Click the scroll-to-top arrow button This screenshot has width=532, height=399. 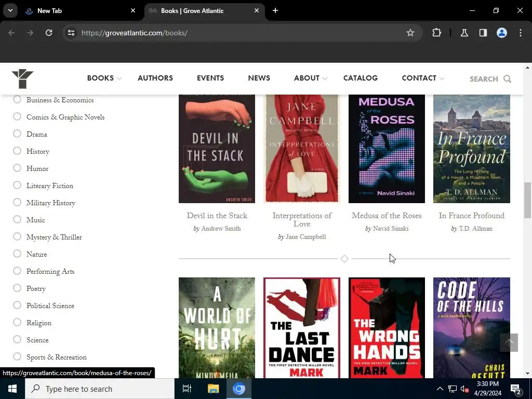pos(509,342)
